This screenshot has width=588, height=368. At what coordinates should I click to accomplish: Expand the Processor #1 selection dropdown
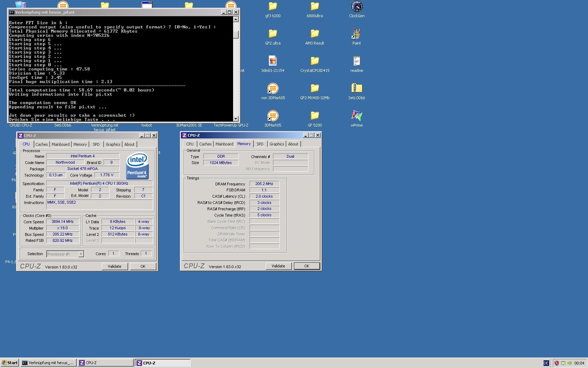point(81,254)
